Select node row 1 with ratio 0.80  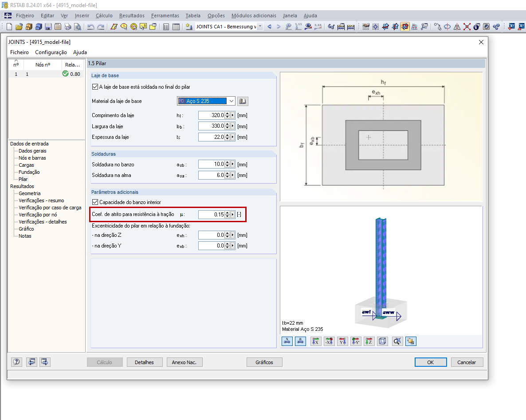pyautogui.click(x=47, y=74)
